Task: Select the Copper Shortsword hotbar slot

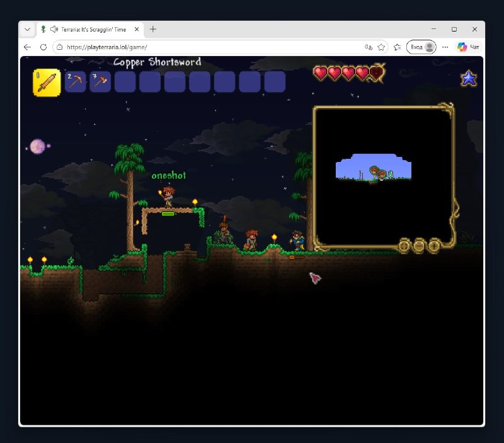Action: [x=47, y=83]
